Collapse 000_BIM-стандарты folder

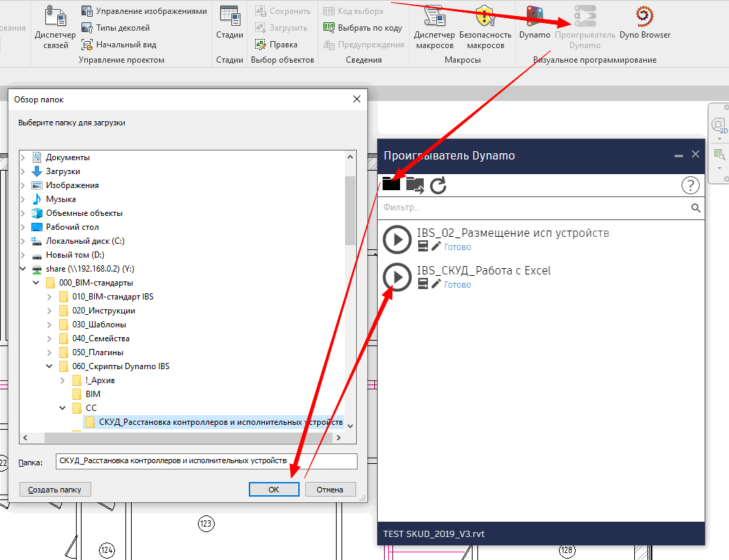[36, 283]
